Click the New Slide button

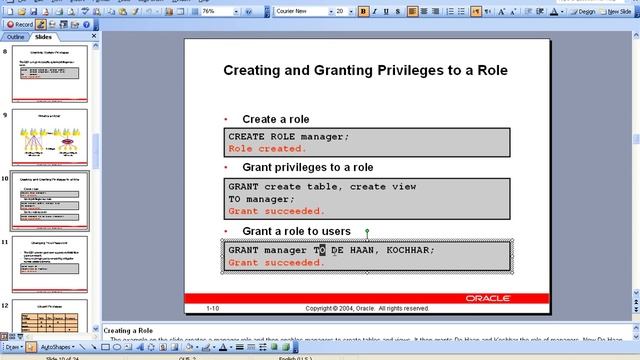point(616,12)
